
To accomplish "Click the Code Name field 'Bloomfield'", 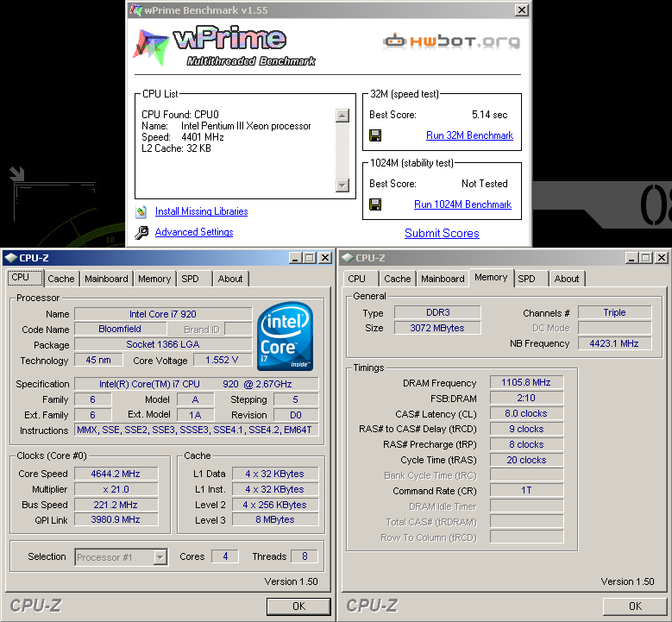I will click(x=120, y=329).
